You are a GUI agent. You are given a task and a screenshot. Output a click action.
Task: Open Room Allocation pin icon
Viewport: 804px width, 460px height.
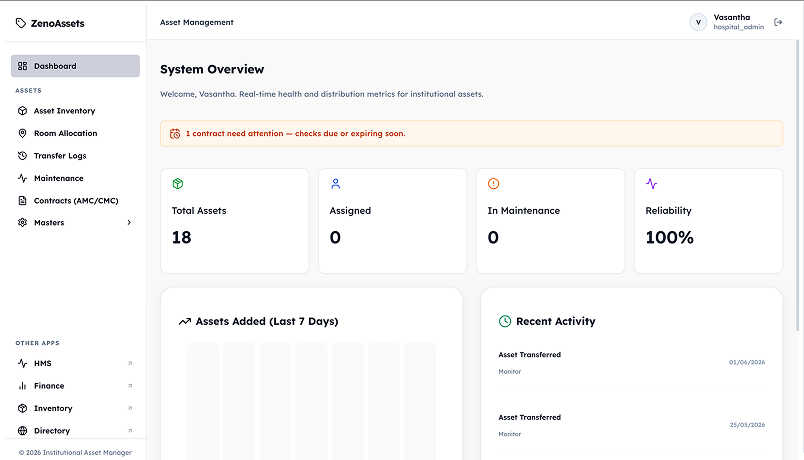[x=22, y=133]
